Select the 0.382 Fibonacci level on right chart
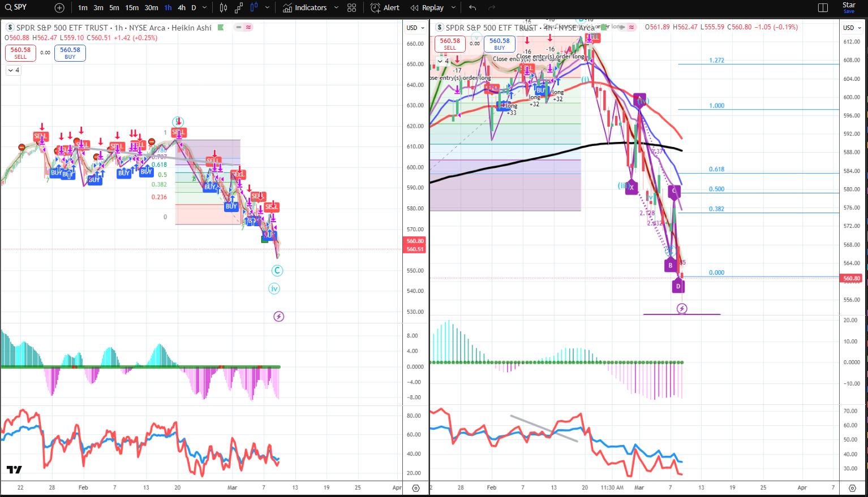This screenshot has height=497, width=868. [716, 209]
